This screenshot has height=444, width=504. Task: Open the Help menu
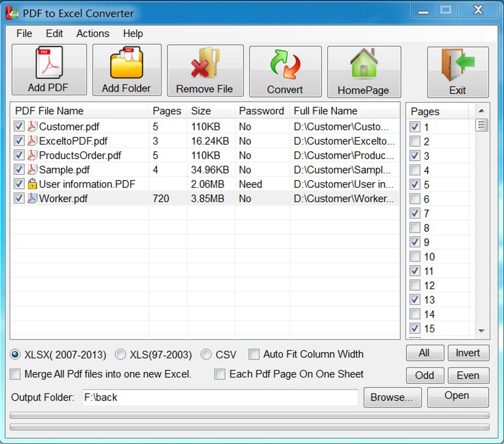click(x=133, y=34)
